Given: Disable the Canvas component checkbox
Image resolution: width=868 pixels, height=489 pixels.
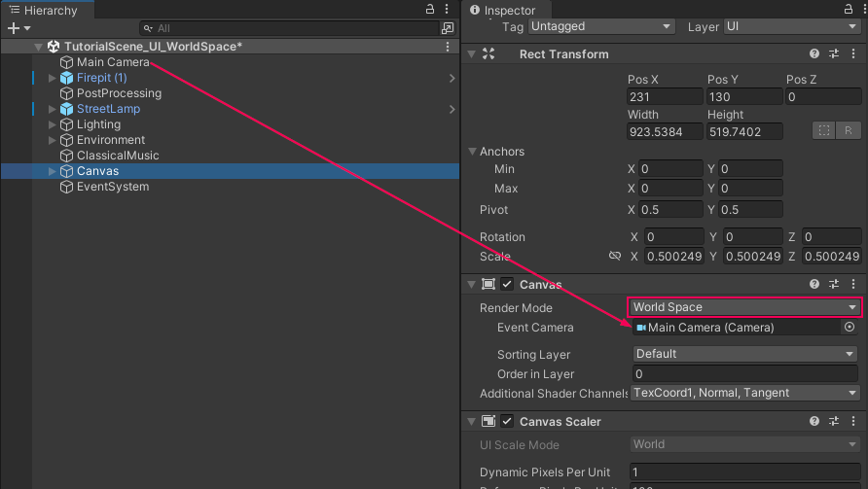Looking at the screenshot, I should [x=507, y=285].
